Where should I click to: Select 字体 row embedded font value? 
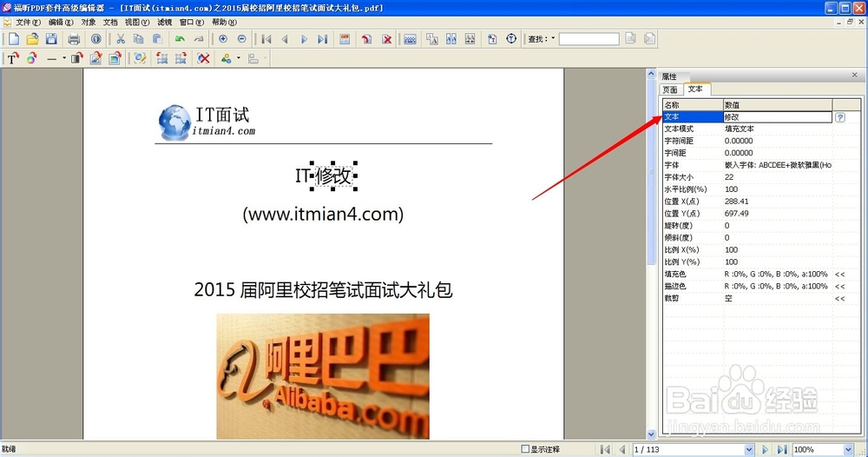[778, 165]
